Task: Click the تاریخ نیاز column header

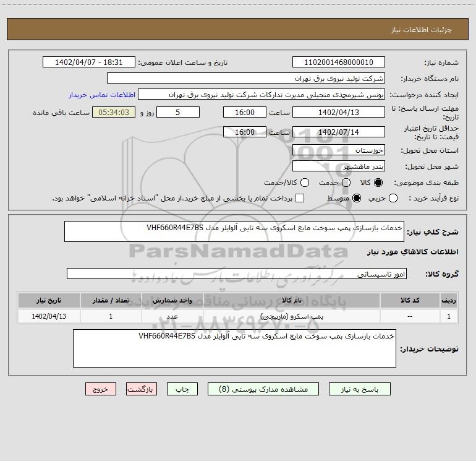Action: (x=49, y=300)
